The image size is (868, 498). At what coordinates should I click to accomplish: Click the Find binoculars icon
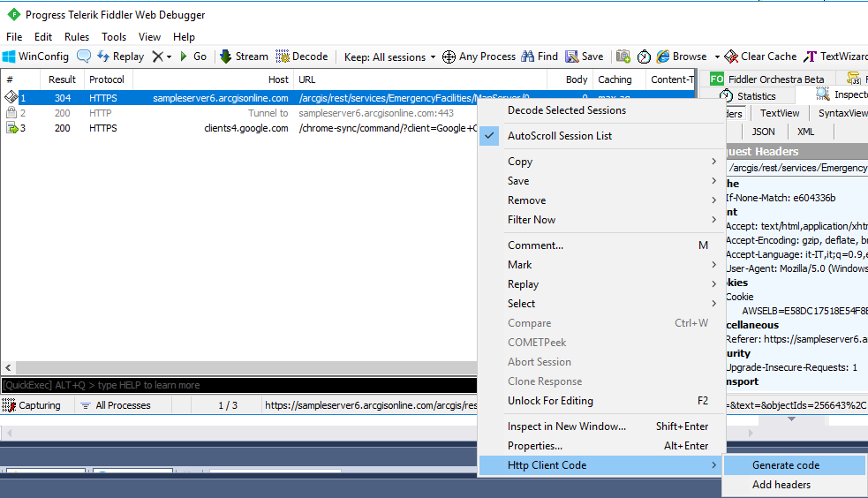pyautogui.click(x=528, y=57)
